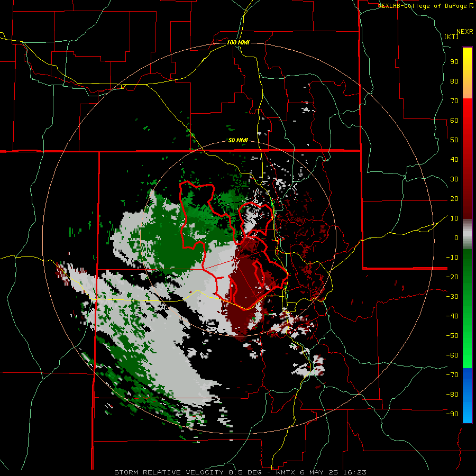Click the 100 NMI range ring label
Viewport: 476px width, 476px height.
click(x=238, y=42)
